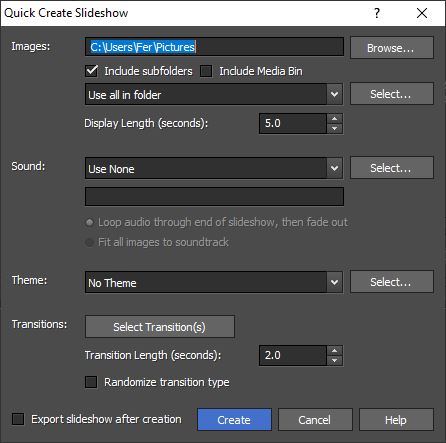Viewport: 446px width, 443px height.
Task: Click the question mark help icon in title bar
Action: [377, 13]
